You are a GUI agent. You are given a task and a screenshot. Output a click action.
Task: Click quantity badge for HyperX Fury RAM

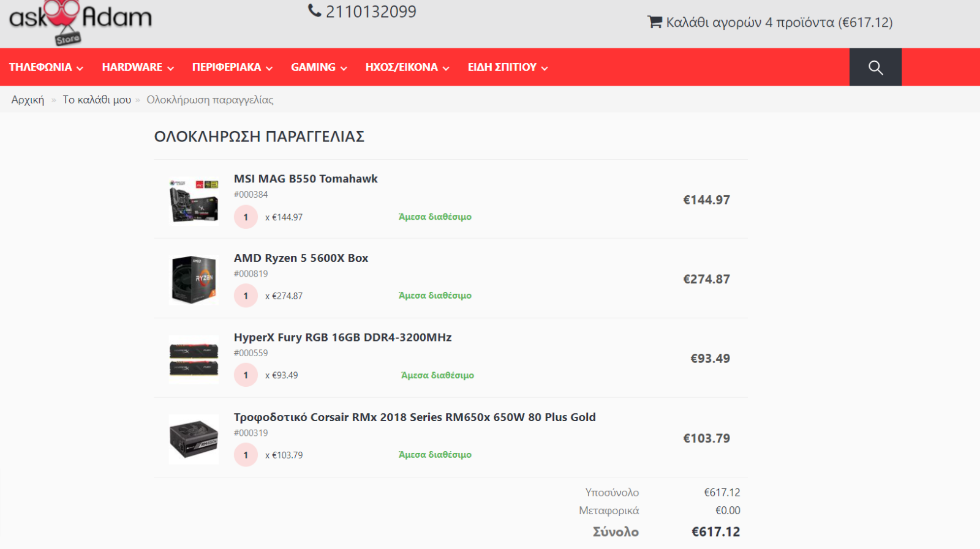(x=246, y=375)
